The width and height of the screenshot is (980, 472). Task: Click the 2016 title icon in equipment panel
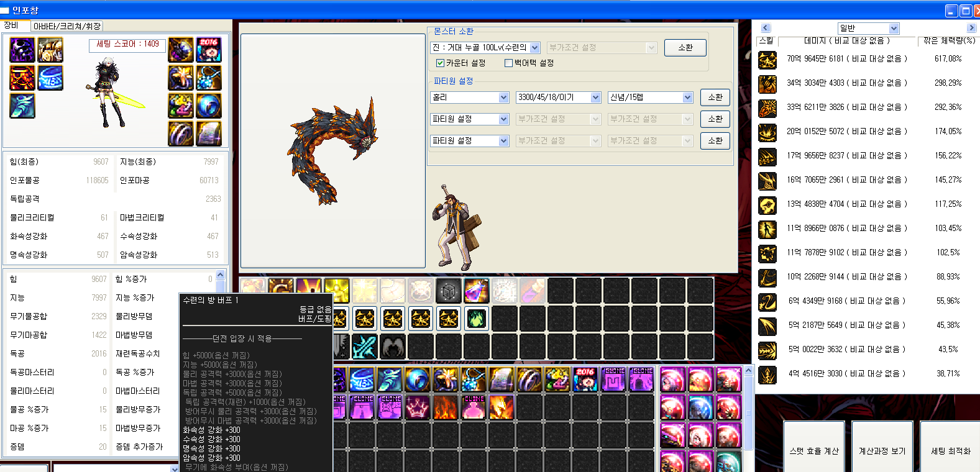(209, 50)
